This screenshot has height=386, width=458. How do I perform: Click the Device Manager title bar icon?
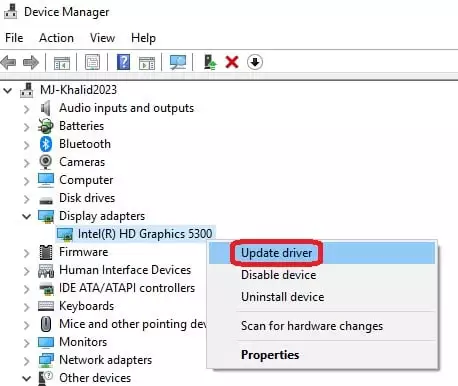pos(10,11)
